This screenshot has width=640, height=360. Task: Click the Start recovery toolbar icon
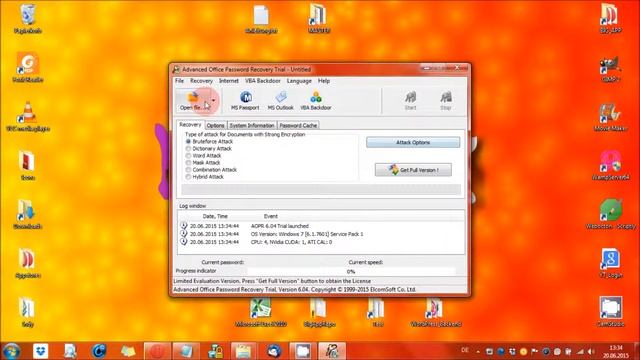410,100
